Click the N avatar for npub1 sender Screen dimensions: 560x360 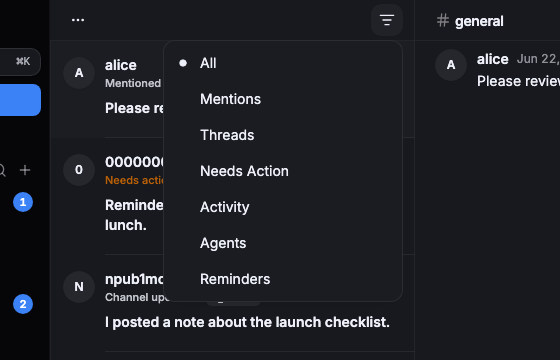coord(79,287)
